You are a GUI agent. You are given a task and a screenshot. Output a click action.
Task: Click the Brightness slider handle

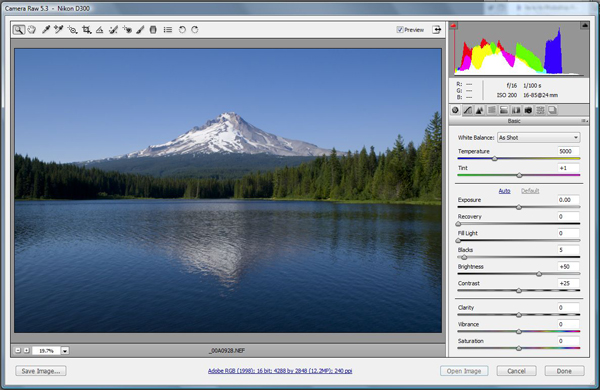pyautogui.click(x=539, y=274)
